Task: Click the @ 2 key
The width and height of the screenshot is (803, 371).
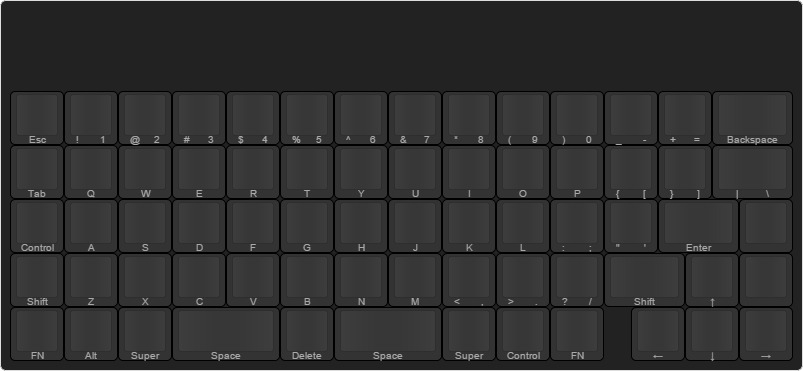Action: 145,118
